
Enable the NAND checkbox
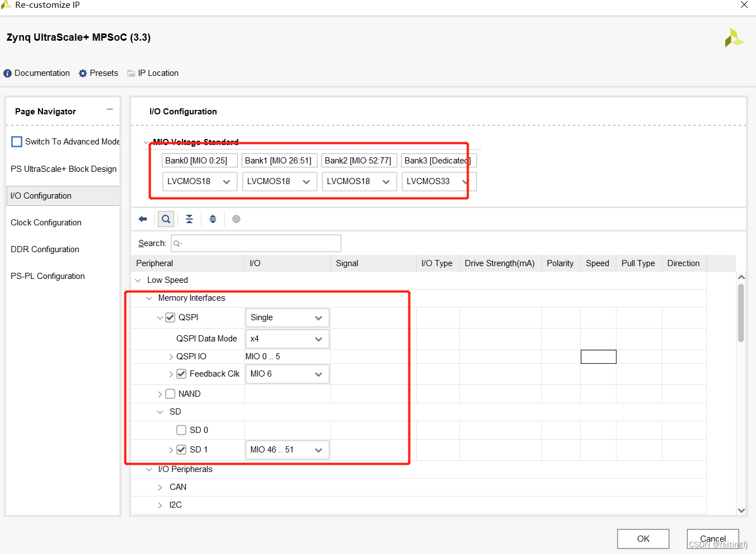tap(171, 394)
